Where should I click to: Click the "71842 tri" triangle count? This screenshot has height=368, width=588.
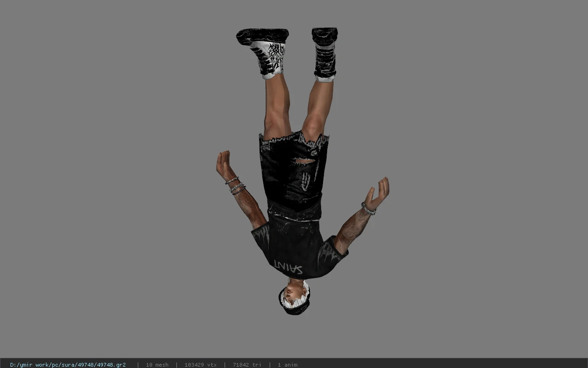[247, 365]
